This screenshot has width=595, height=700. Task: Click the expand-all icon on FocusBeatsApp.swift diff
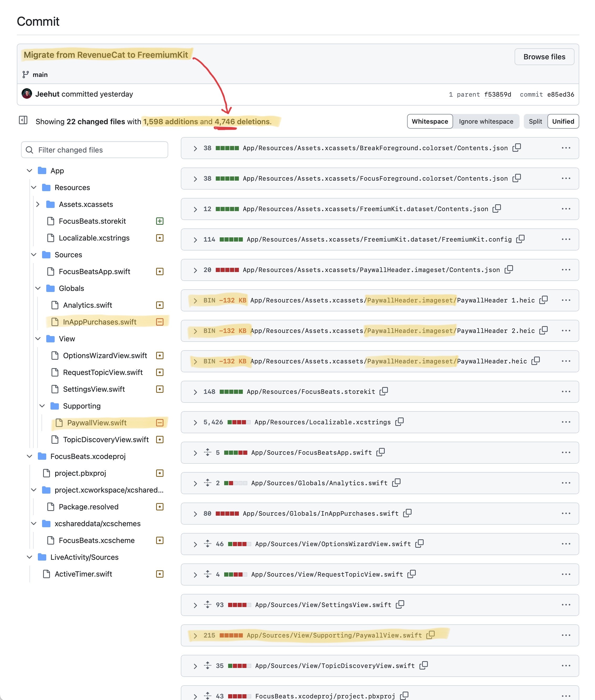point(207,452)
